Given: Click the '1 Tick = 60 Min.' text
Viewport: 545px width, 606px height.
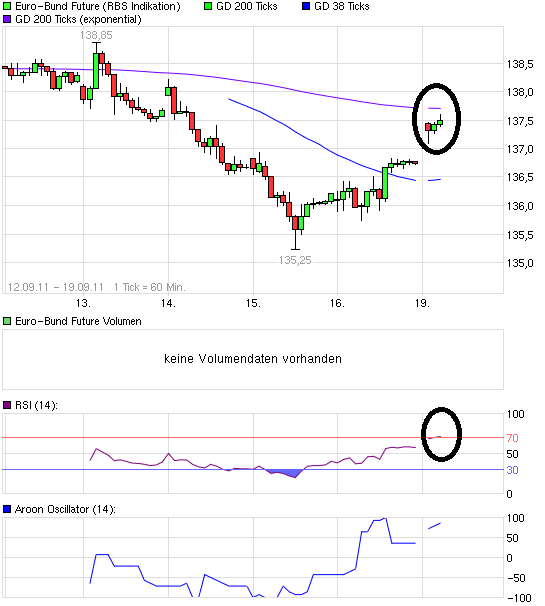Looking at the screenshot, I should point(150,287).
